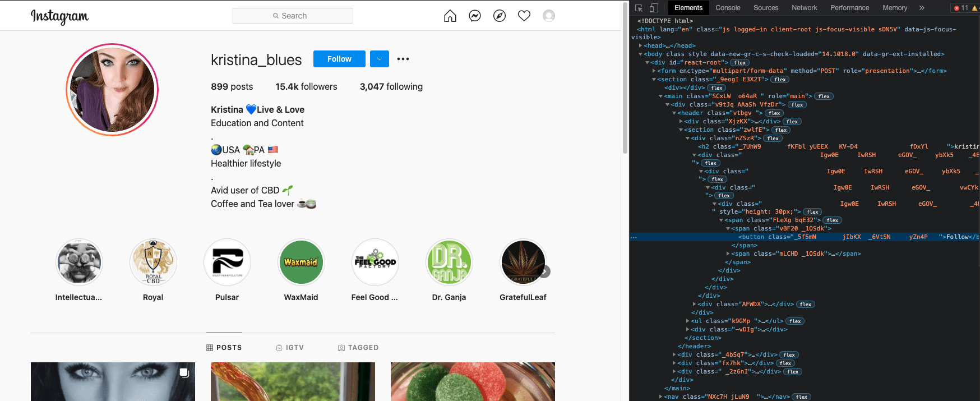
Task: Collapse the main SCxLW element
Action: point(660,96)
